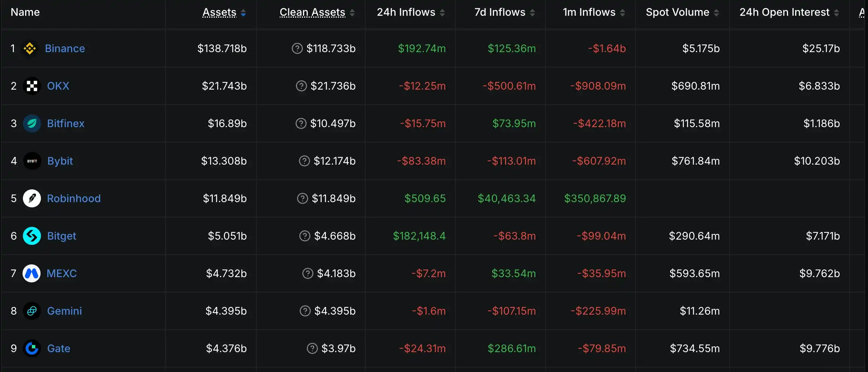The width and height of the screenshot is (868, 372).
Task: Click the Binance logo icon
Action: pos(30,48)
